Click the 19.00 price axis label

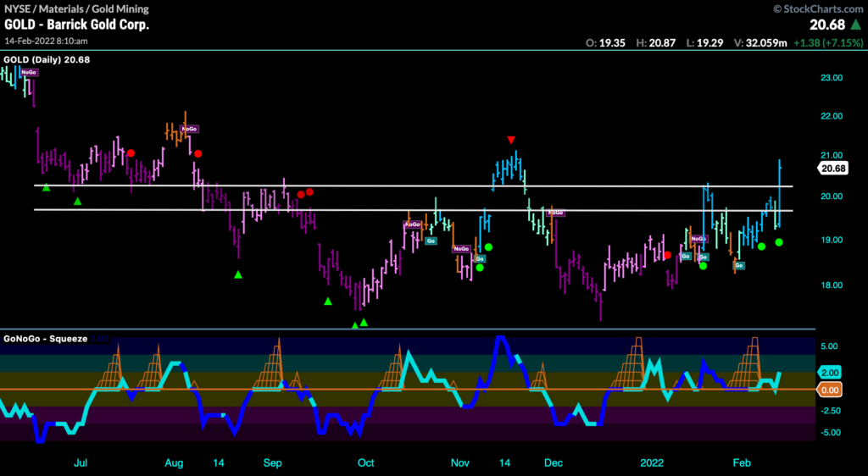[x=832, y=240]
